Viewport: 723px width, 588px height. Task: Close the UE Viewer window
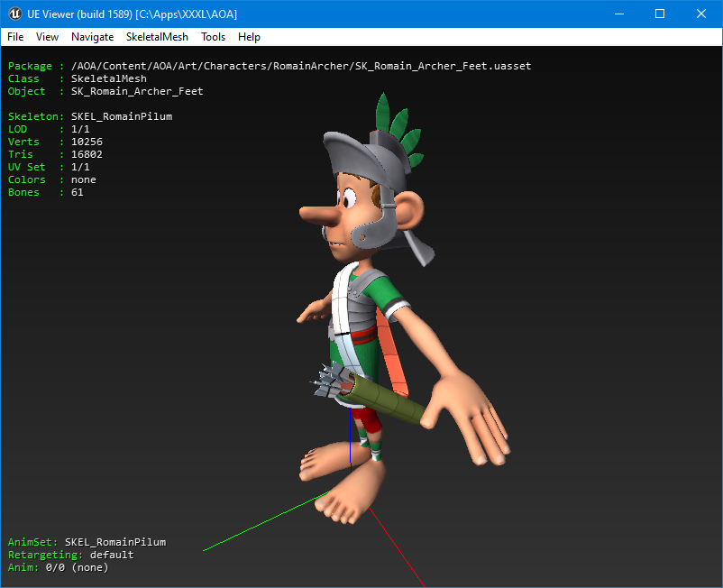[701, 14]
